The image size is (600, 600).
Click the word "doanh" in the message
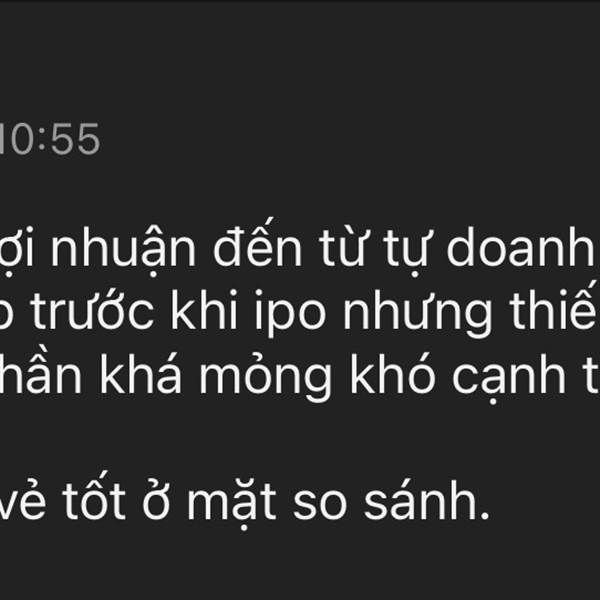(518, 245)
